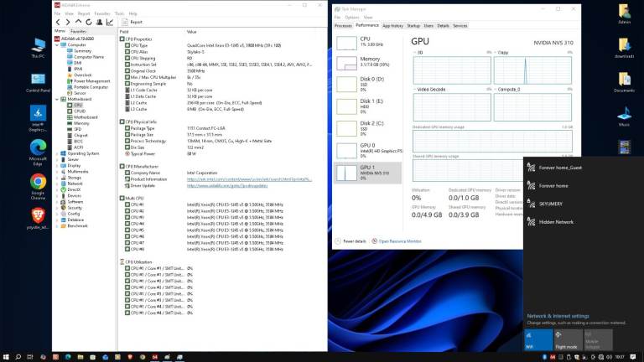Open the CPUID item in the tree
644x362 pixels.
80,111
